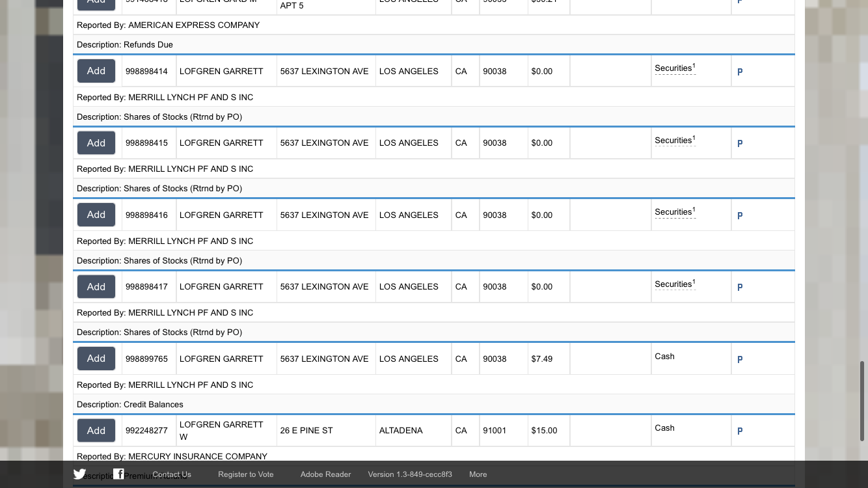
Task: Click Securities footnote link for 998898414
Action: click(675, 68)
